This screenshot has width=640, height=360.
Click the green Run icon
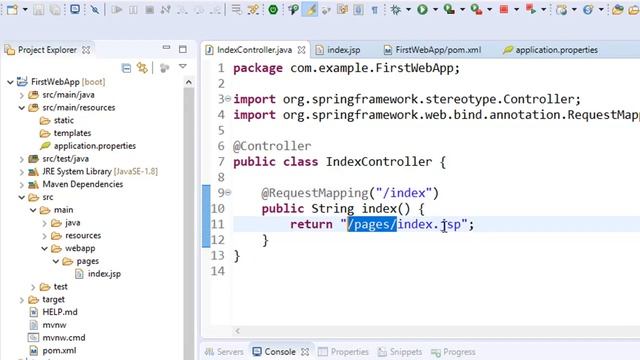pyautogui.click(x=422, y=9)
